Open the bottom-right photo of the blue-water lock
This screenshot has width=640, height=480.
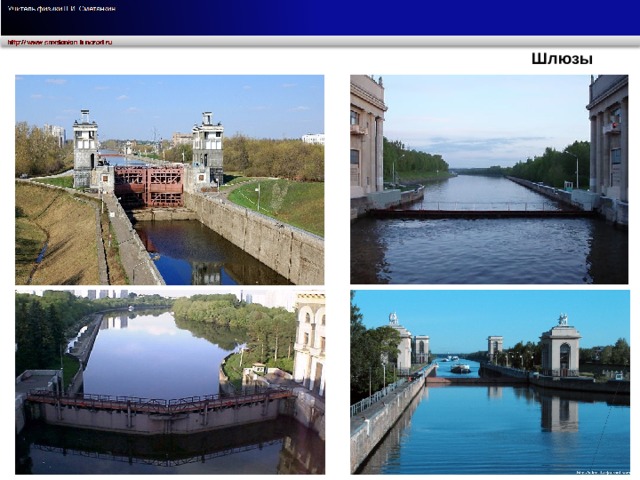coord(490,382)
